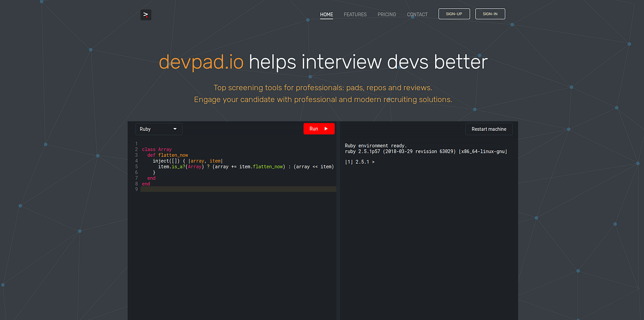This screenshot has height=320, width=644.
Task: Click the 'def flatten_now' code line
Action: pyautogui.click(x=168, y=155)
